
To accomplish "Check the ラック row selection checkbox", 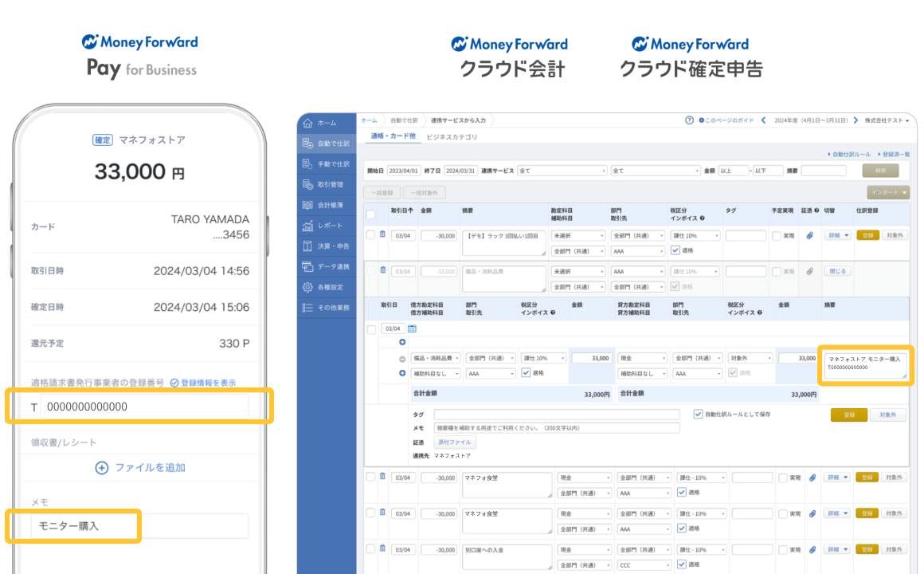I will point(370,235).
